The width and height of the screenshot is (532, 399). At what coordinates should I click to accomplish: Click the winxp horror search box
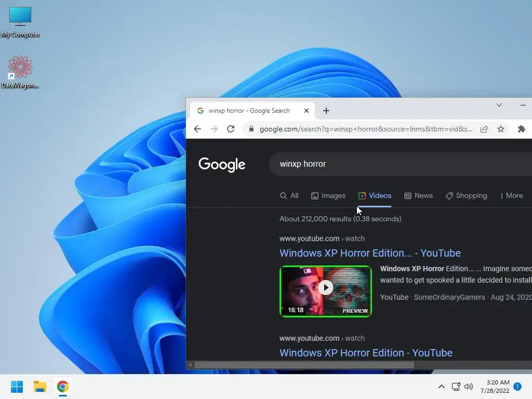click(401, 164)
